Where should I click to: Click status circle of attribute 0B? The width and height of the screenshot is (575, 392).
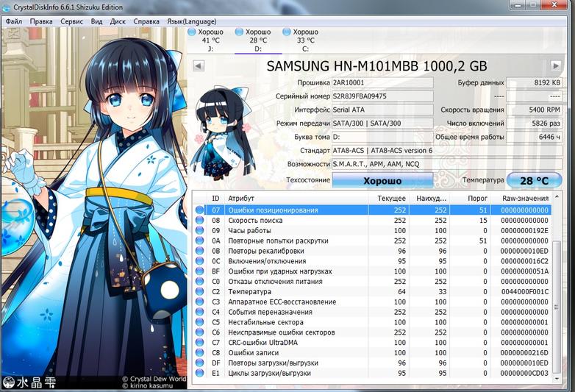click(199, 251)
